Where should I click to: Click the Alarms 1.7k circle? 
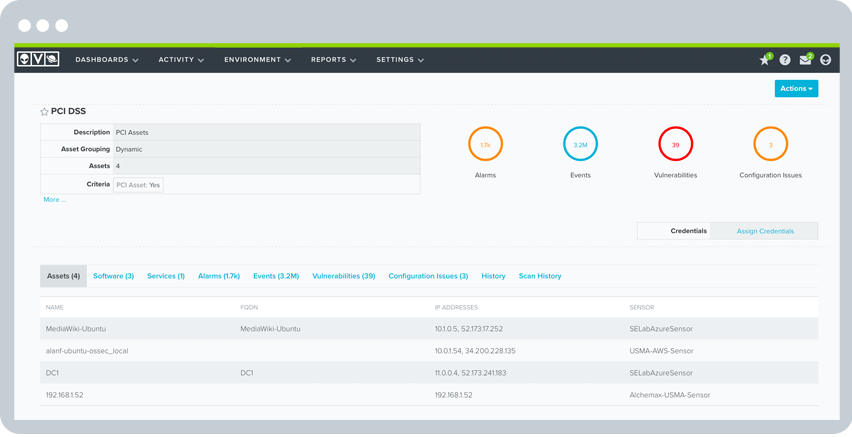[x=485, y=145]
